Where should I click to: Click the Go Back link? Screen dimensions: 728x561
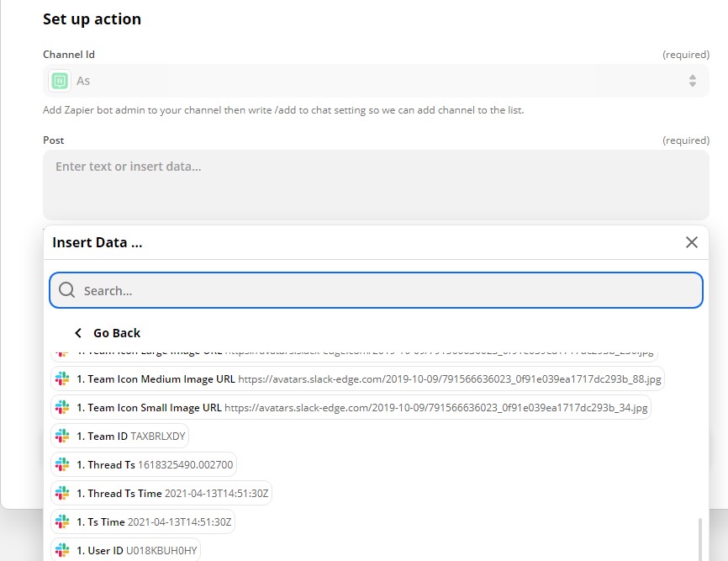tap(117, 333)
